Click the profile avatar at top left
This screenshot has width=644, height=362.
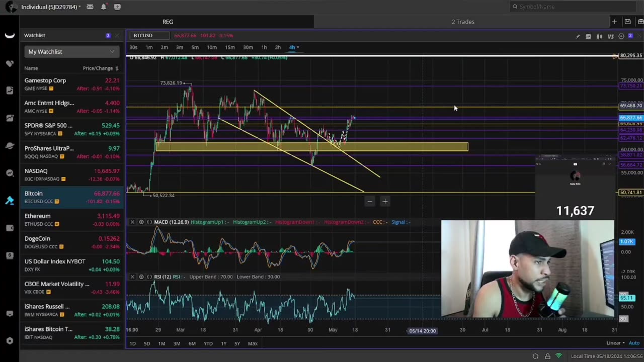click(x=11, y=7)
